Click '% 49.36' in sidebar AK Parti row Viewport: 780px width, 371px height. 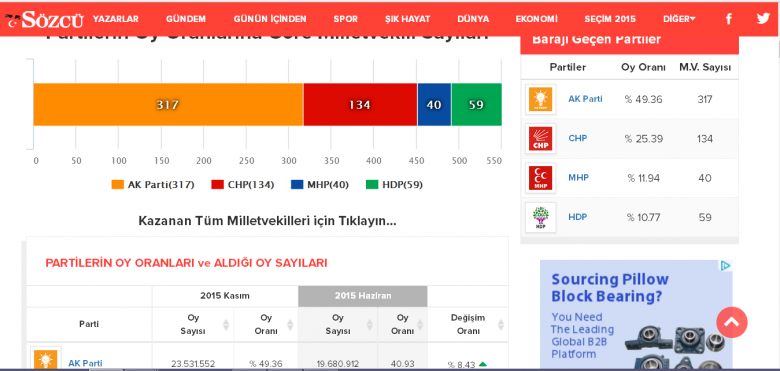click(643, 99)
